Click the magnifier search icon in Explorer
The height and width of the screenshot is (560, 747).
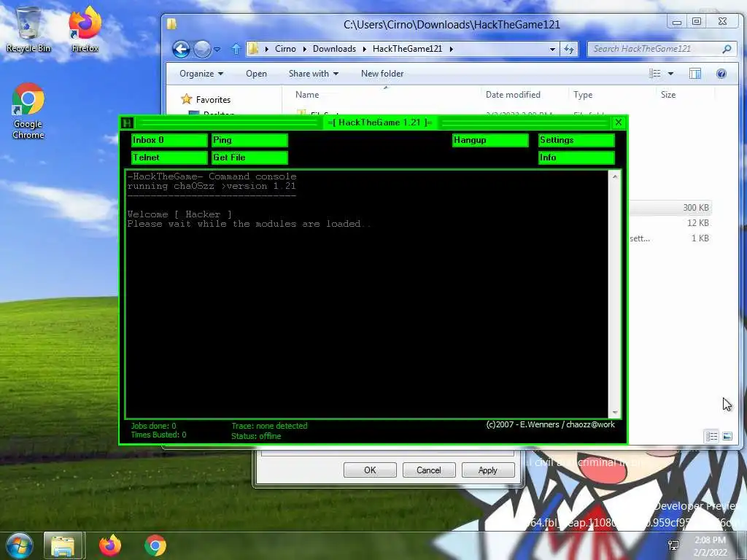point(727,49)
